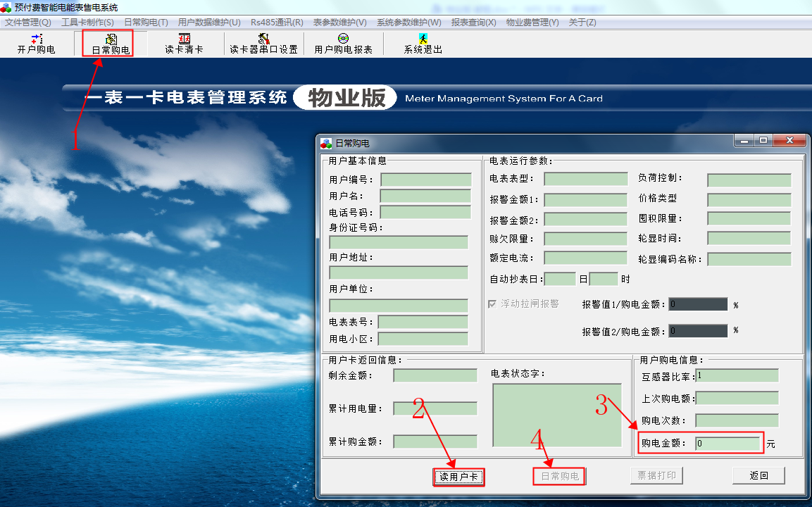Image resolution: width=812 pixels, height=507 pixels.
Task: Select the 读卡清卡 toolbar icon
Action: tap(184, 44)
